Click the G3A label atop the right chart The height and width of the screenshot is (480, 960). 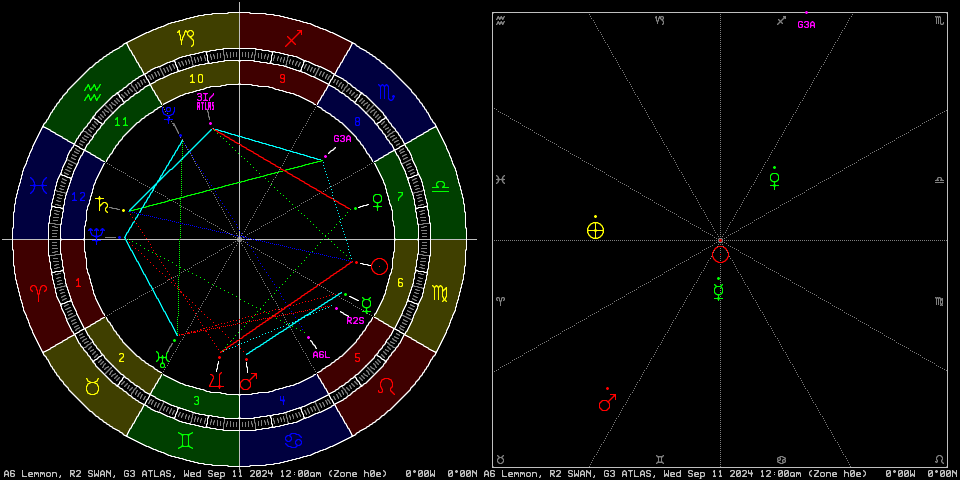806,24
